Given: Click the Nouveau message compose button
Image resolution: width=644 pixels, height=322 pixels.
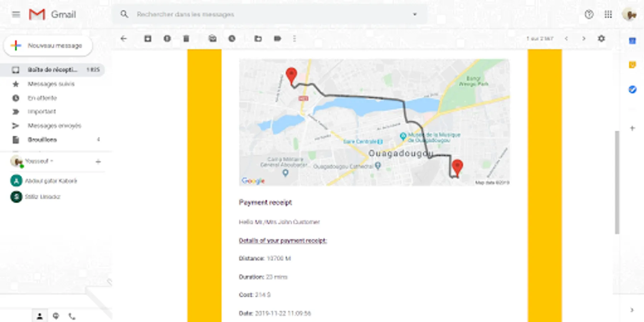Looking at the screenshot, I should [48, 46].
